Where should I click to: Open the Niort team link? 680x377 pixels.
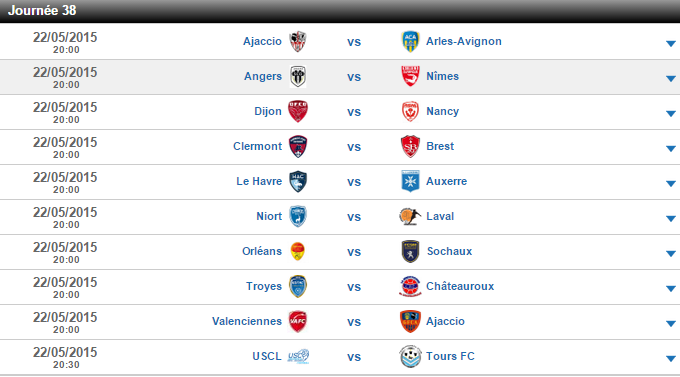tap(269, 216)
